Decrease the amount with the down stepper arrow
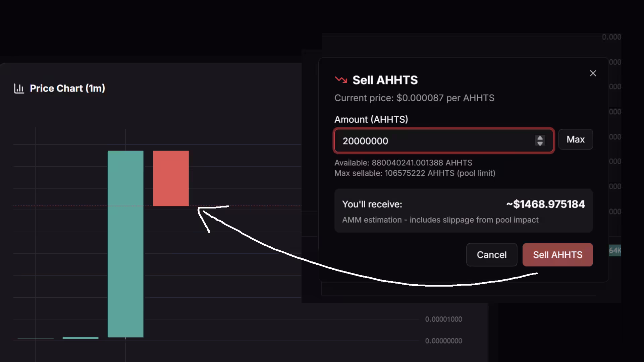This screenshot has height=362, width=644. point(540,144)
